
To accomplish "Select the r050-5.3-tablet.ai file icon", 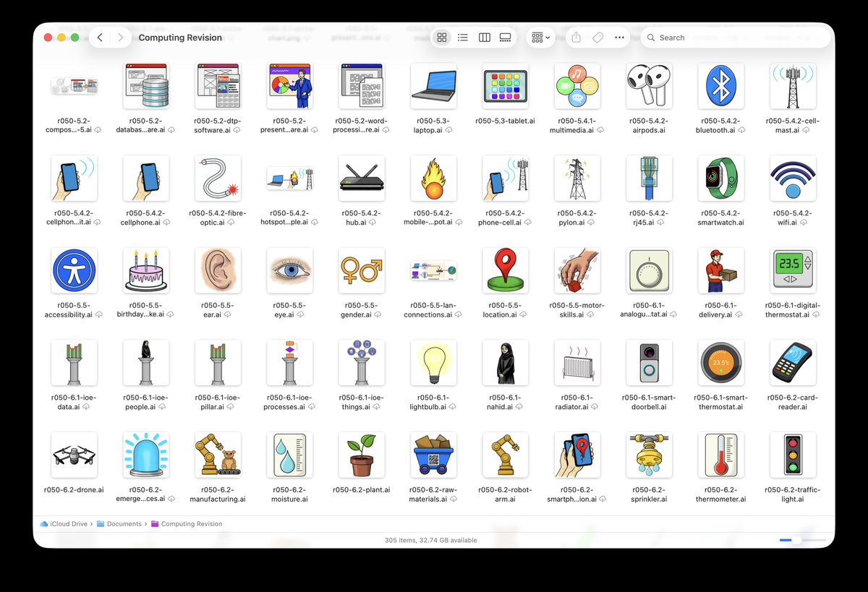I will [506, 86].
